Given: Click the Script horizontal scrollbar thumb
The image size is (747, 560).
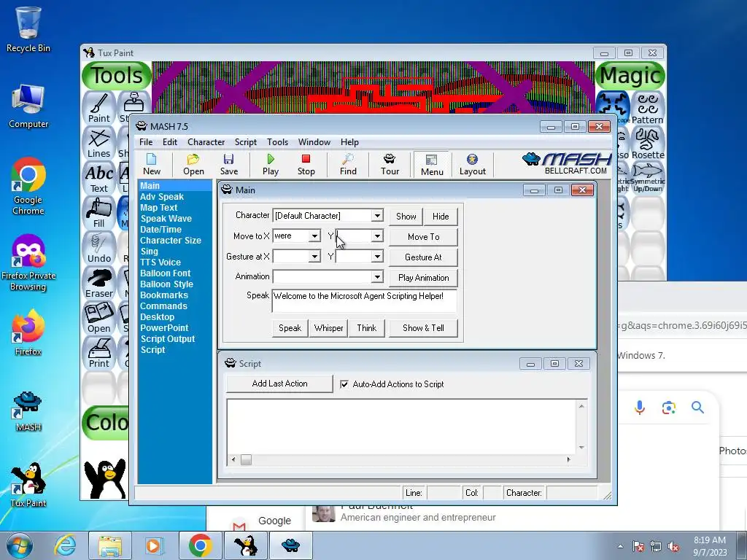Looking at the screenshot, I should click(x=246, y=459).
